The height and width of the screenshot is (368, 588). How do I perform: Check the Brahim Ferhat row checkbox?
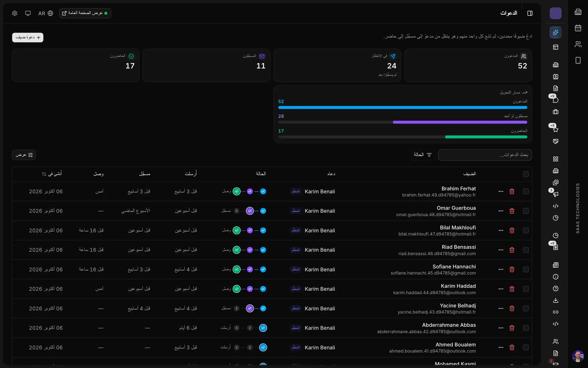[526, 191]
